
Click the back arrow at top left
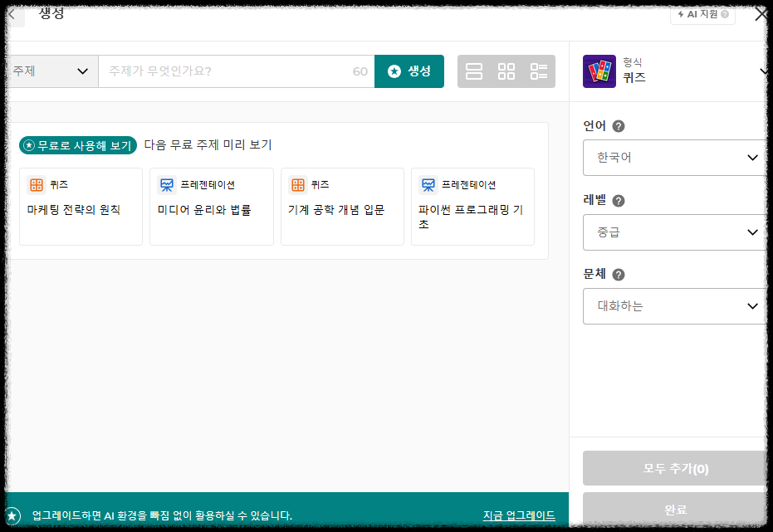tap(12, 14)
